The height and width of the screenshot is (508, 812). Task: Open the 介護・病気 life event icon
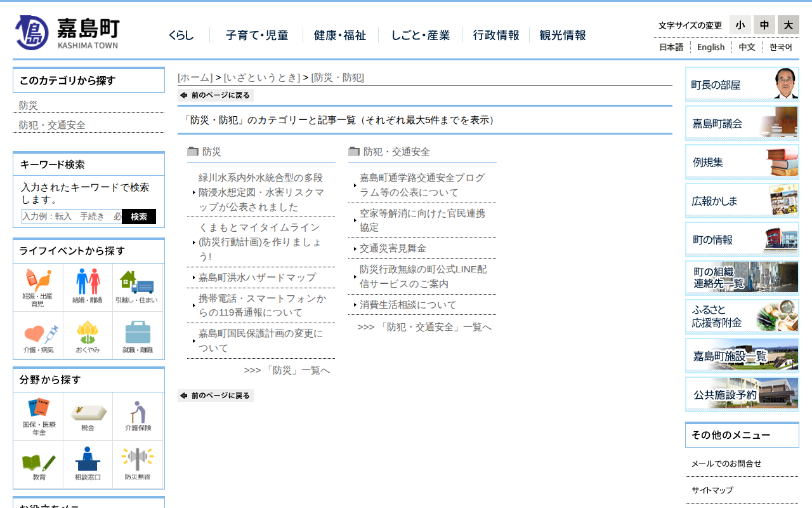(38, 336)
